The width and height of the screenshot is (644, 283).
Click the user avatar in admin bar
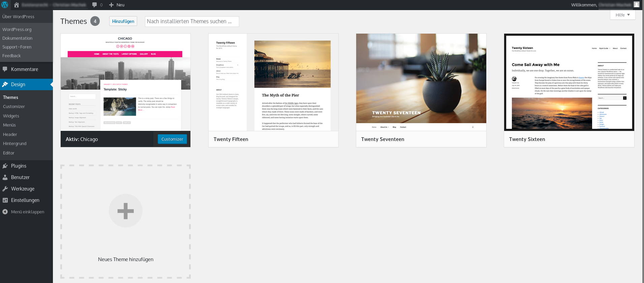click(636, 5)
